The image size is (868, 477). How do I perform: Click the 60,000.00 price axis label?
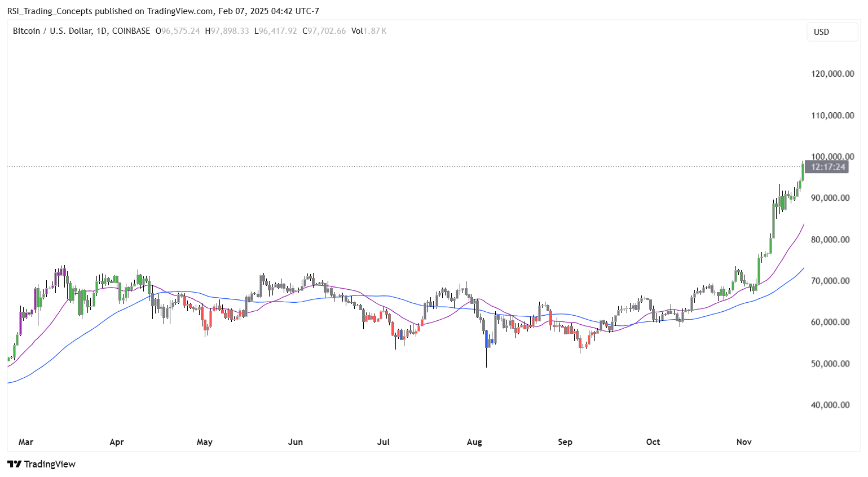point(830,322)
